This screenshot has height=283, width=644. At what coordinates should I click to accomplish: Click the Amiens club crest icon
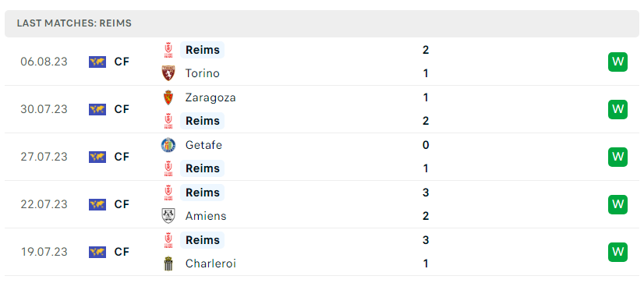click(168, 216)
